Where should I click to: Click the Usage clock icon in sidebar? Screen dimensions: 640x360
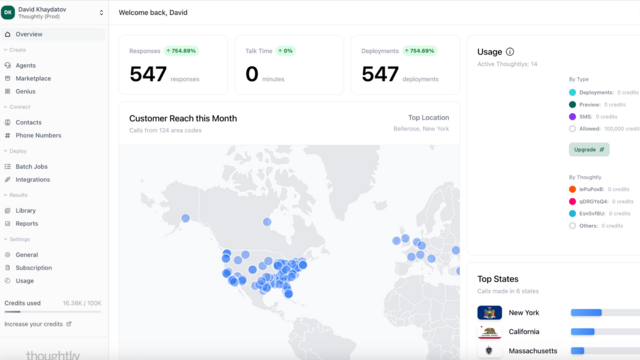click(x=7, y=281)
